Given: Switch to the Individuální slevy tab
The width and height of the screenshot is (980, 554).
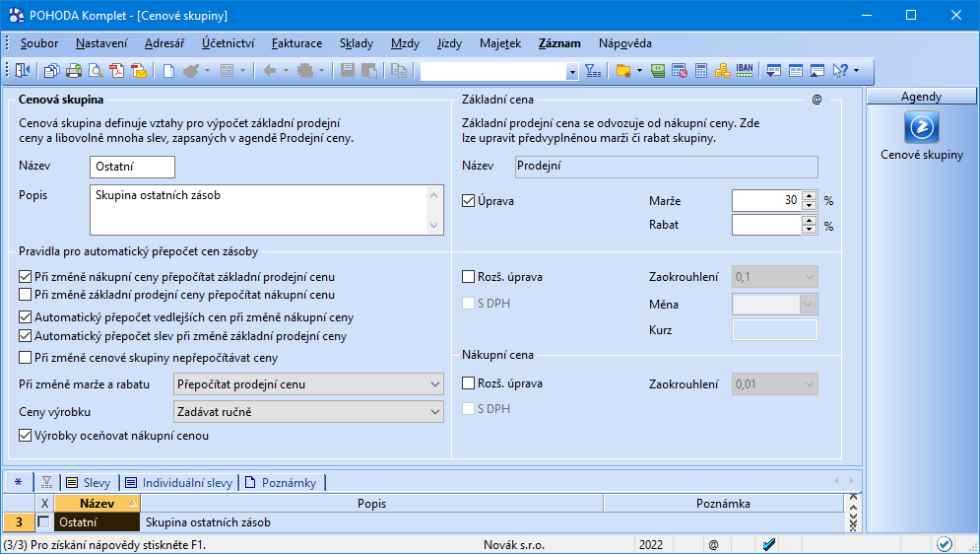Looking at the screenshot, I should pos(178,482).
